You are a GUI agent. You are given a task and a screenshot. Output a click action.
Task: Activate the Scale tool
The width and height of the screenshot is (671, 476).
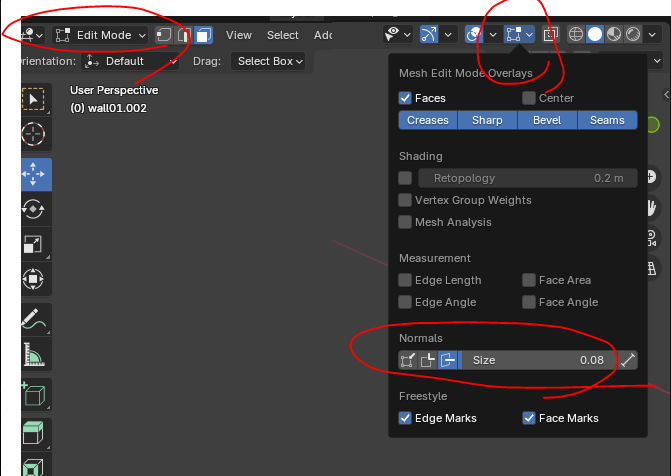click(x=34, y=244)
